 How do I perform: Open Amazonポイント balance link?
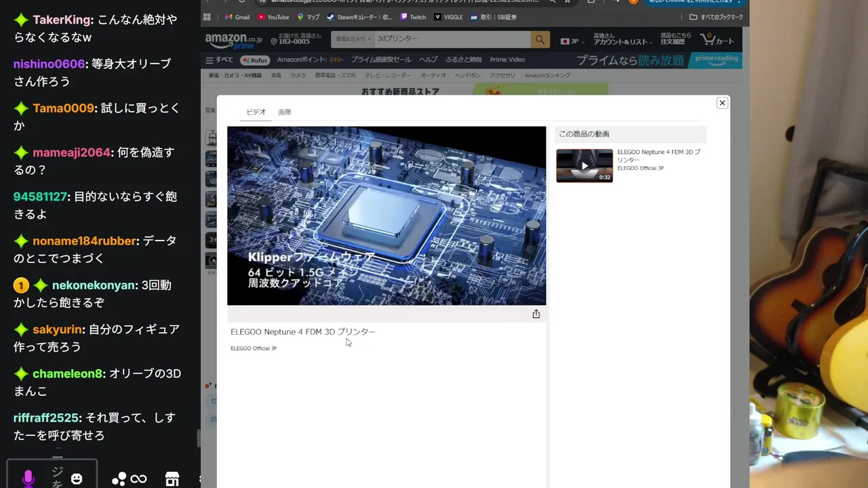[x=310, y=60]
